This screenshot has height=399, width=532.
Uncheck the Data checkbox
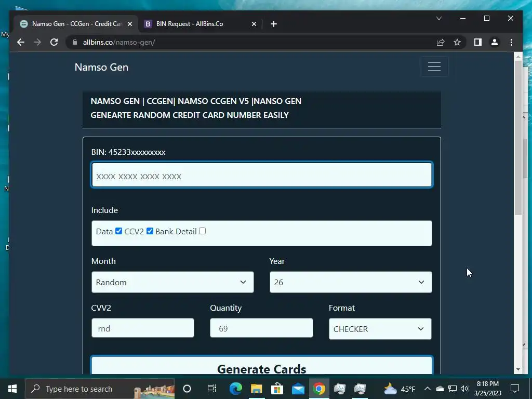point(118,231)
